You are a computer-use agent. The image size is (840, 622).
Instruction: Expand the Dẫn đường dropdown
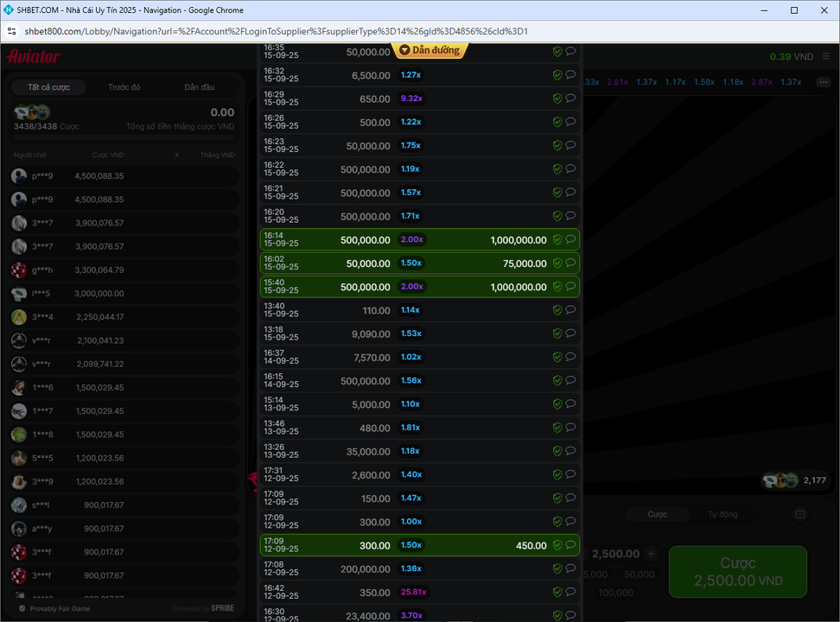[430, 50]
